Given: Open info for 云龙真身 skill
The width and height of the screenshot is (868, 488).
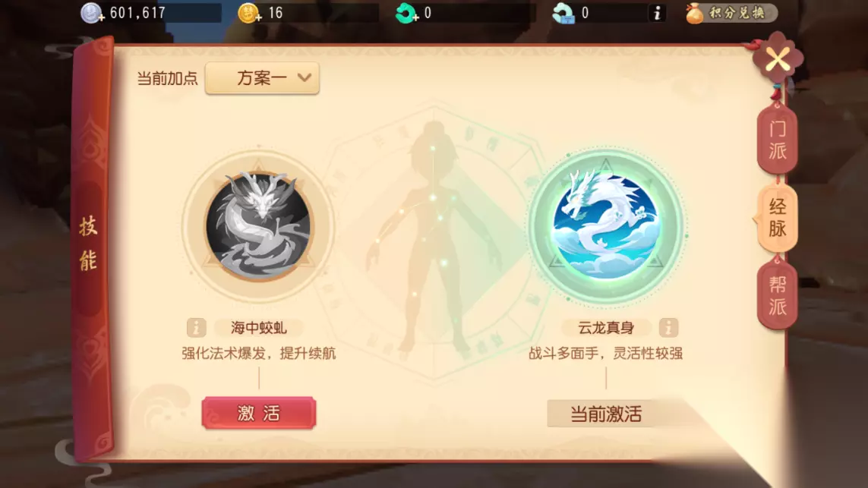Looking at the screenshot, I should point(668,328).
